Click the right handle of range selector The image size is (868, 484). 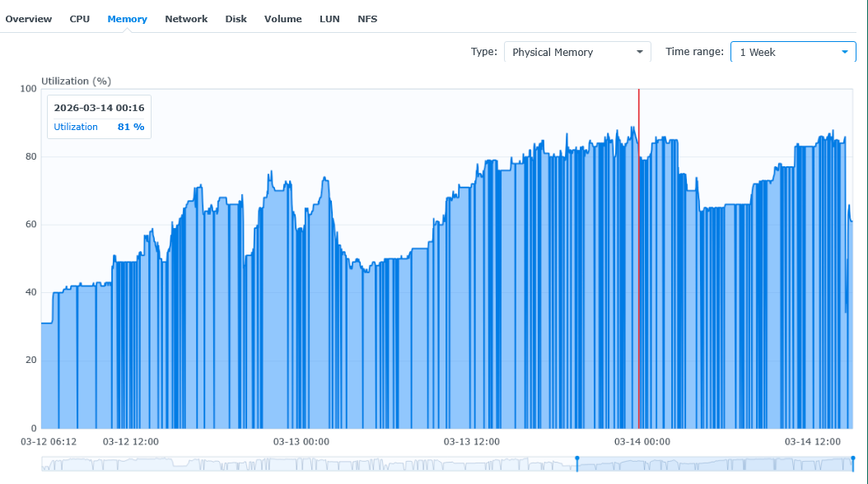point(853,463)
